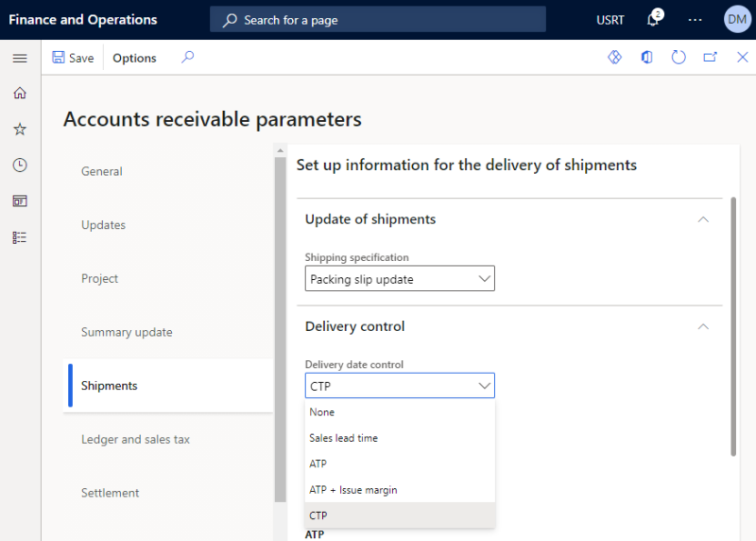Open Recent clock icon
Screen dimensions: 756x541
20,166
